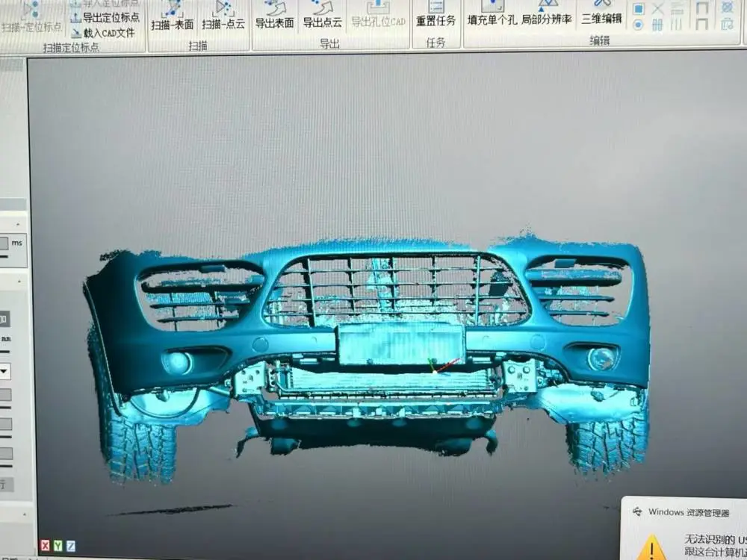Click the license plate area of the scanned car
747x560 pixels.
(x=401, y=343)
